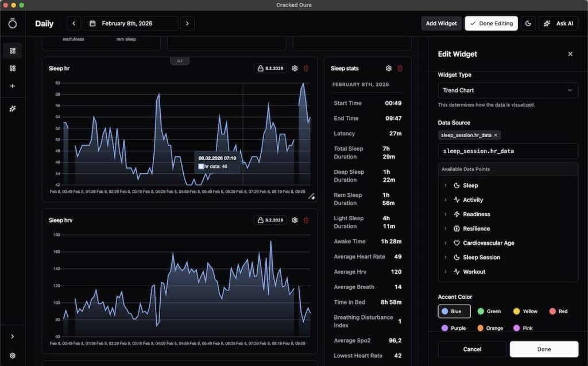The width and height of the screenshot is (588, 366).
Task: Open widget settings gear on Sleep hr
Action: point(295,68)
